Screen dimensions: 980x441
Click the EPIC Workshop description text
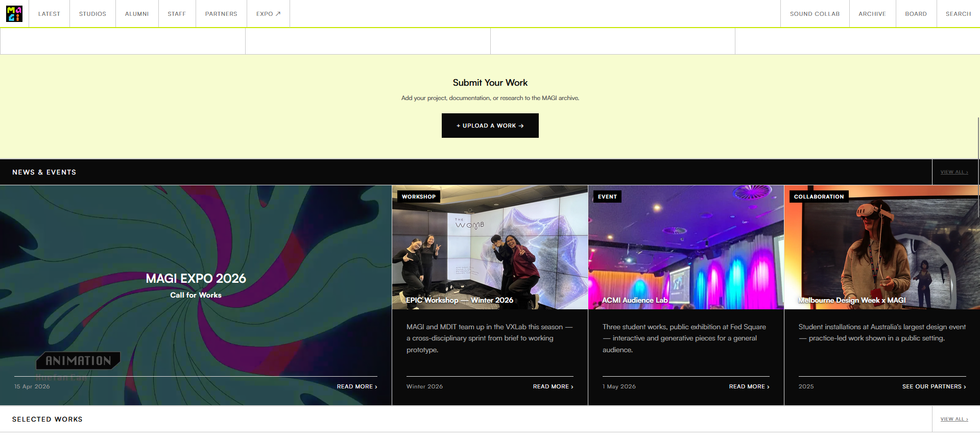490,338
